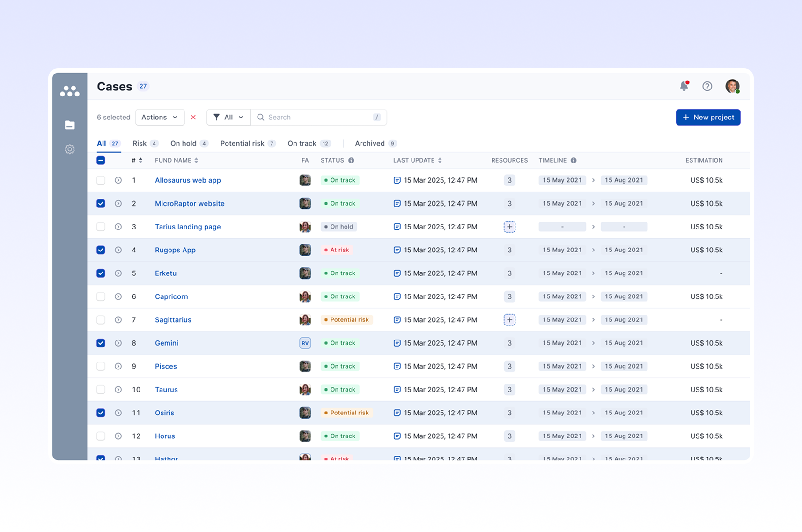Open the notifications bell
This screenshot has width=802, height=532.
click(x=684, y=86)
